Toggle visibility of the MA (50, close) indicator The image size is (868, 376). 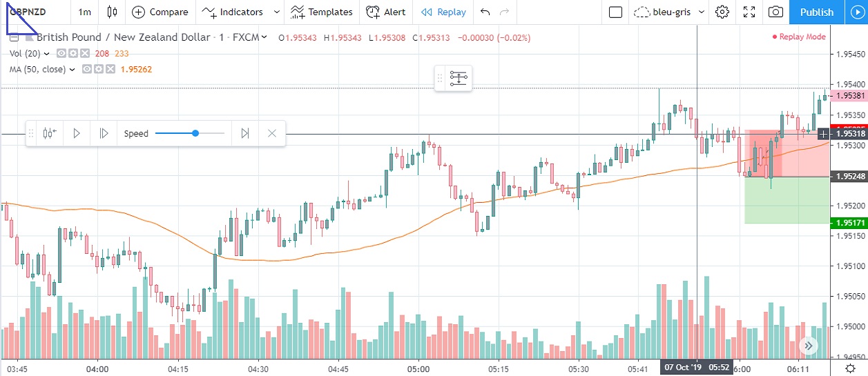[x=87, y=69]
